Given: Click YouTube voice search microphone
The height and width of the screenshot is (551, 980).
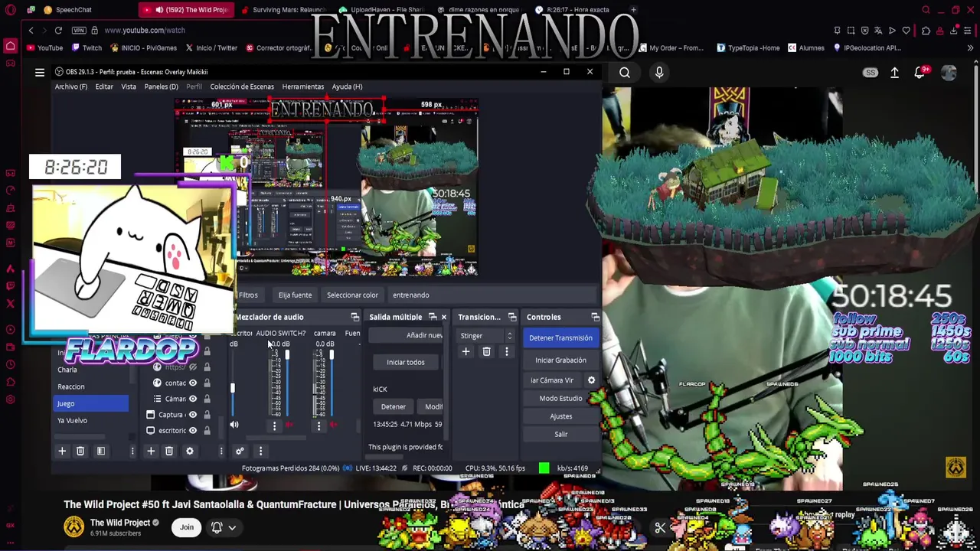Looking at the screenshot, I should point(659,73).
